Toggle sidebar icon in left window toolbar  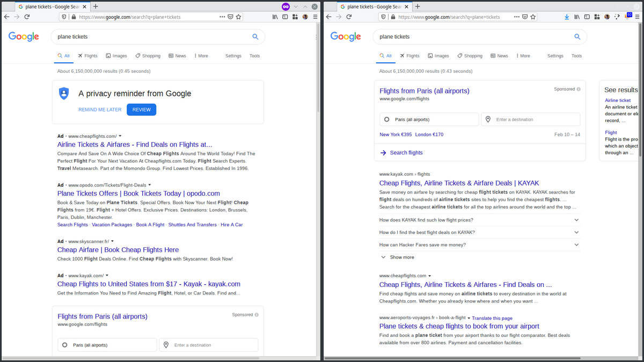tap(285, 17)
